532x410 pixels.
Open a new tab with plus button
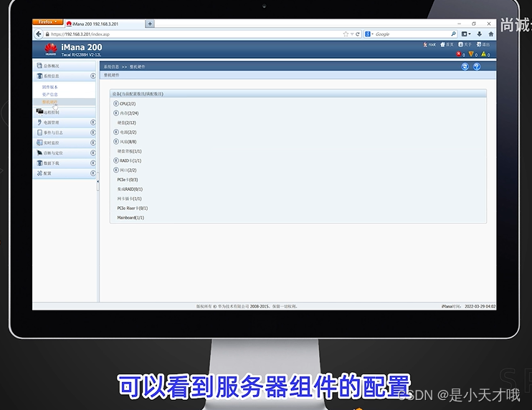point(150,24)
